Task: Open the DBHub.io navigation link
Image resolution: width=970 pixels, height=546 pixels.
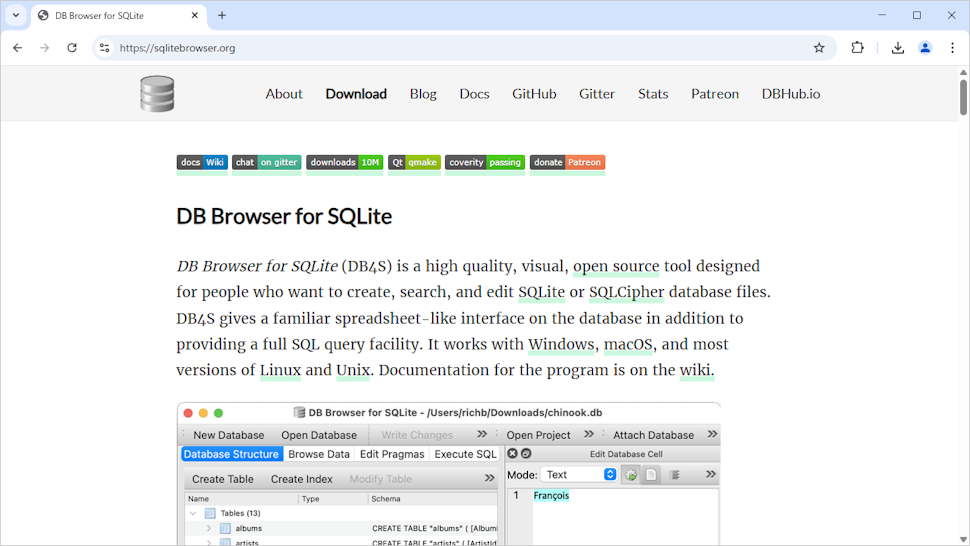Action: [791, 94]
